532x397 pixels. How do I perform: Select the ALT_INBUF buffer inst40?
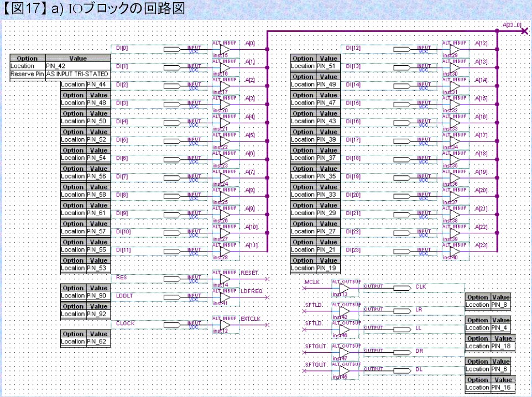pos(455,251)
